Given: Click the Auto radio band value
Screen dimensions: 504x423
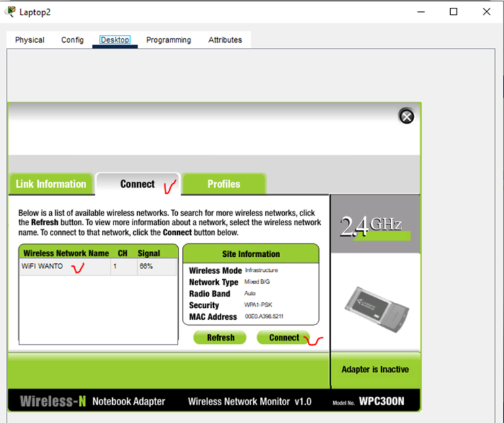Looking at the screenshot, I should [250, 294].
